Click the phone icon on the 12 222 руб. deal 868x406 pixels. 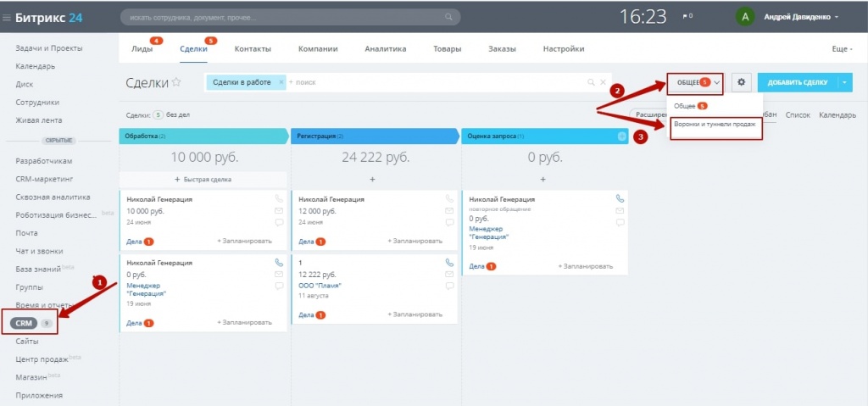click(x=449, y=263)
